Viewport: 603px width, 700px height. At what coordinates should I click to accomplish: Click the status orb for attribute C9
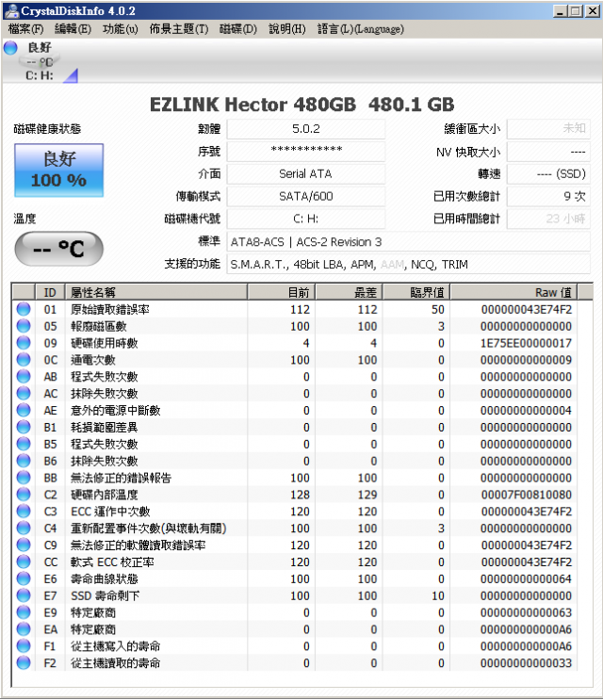coord(24,545)
